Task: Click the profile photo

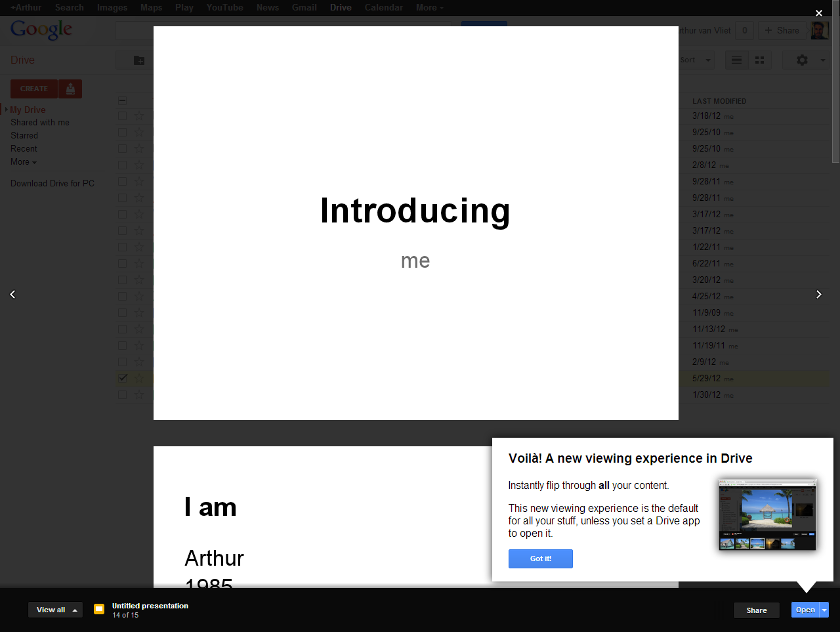Action: coord(820,30)
